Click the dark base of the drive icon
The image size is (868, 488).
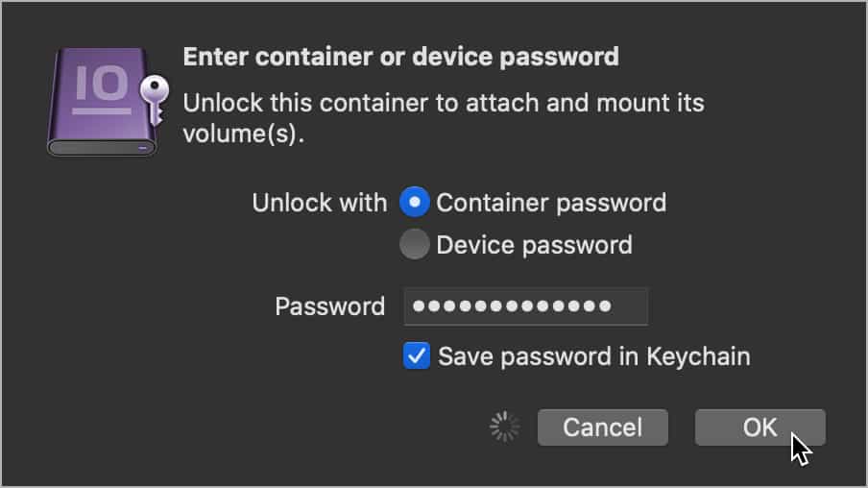101,147
